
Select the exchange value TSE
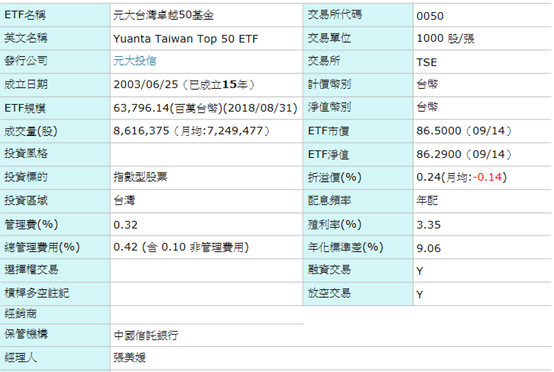[x=426, y=62]
